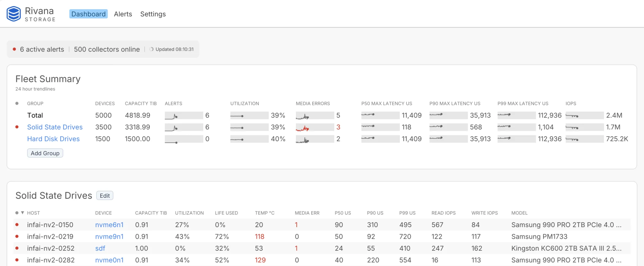
Task: Sort by READ IOPS column header
Action: click(443, 213)
